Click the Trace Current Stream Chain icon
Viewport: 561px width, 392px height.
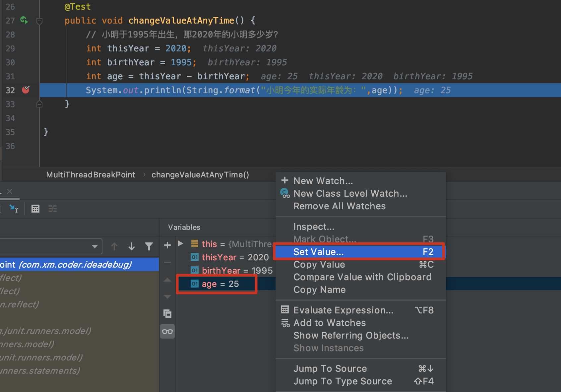pyautogui.click(x=53, y=209)
